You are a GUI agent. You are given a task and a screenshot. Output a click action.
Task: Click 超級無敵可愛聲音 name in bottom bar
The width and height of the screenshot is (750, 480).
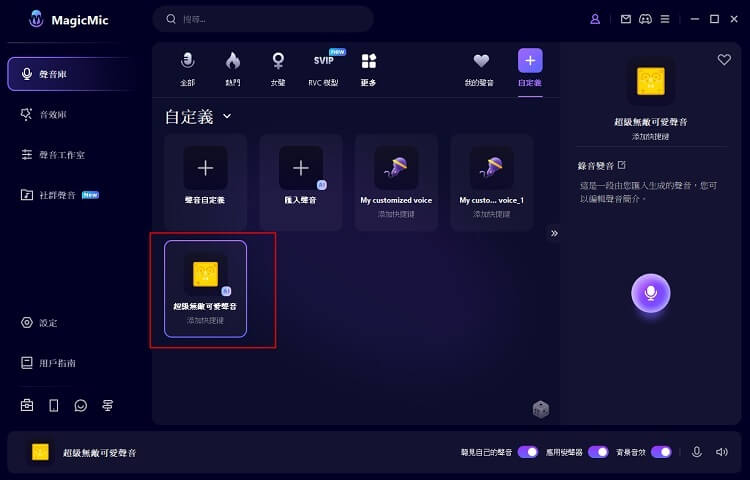(x=99, y=453)
